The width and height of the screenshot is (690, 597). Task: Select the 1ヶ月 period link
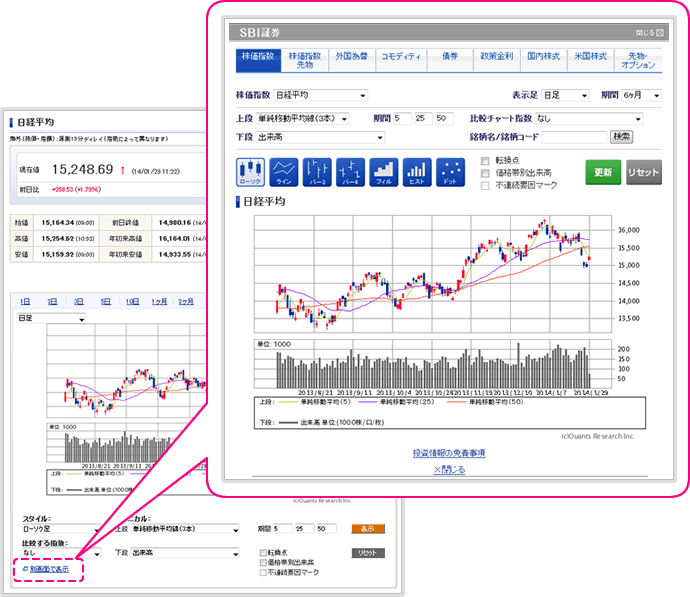coord(159,301)
